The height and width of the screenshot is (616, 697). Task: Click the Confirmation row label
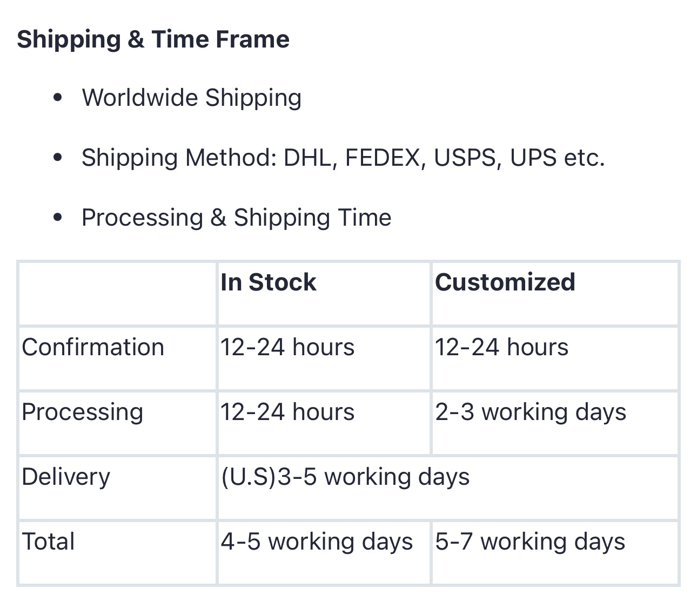click(93, 347)
